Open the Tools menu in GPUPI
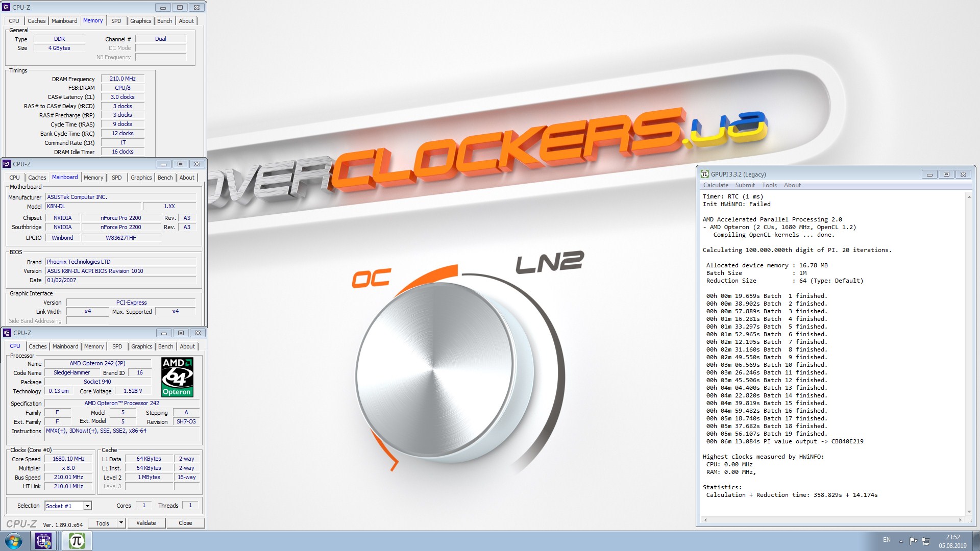 (769, 185)
